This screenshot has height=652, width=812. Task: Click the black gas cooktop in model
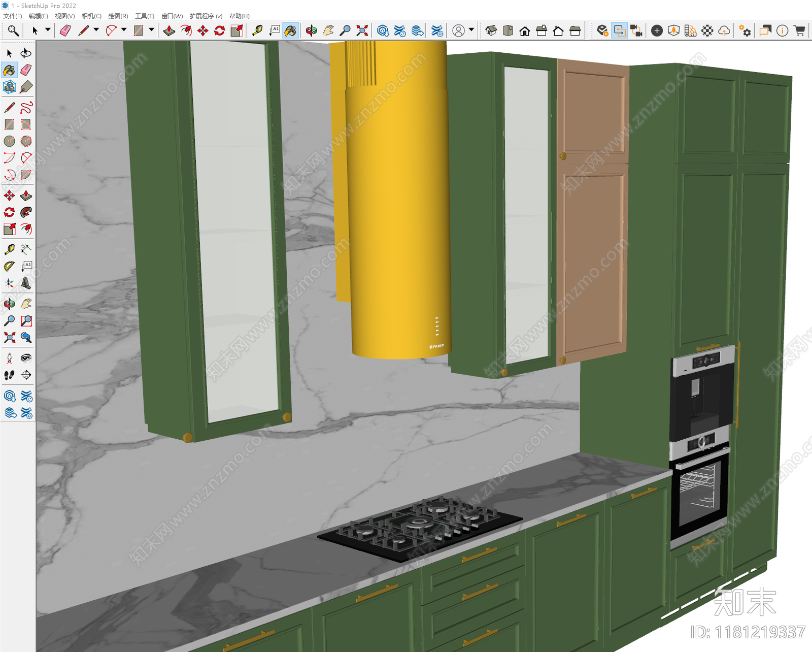click(x=420, y=528)
